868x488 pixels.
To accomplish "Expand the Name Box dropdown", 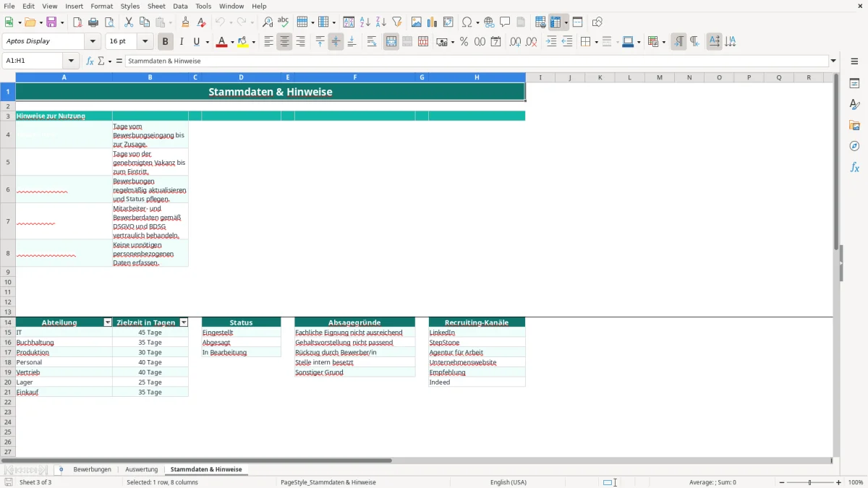I will click(71, 61).
